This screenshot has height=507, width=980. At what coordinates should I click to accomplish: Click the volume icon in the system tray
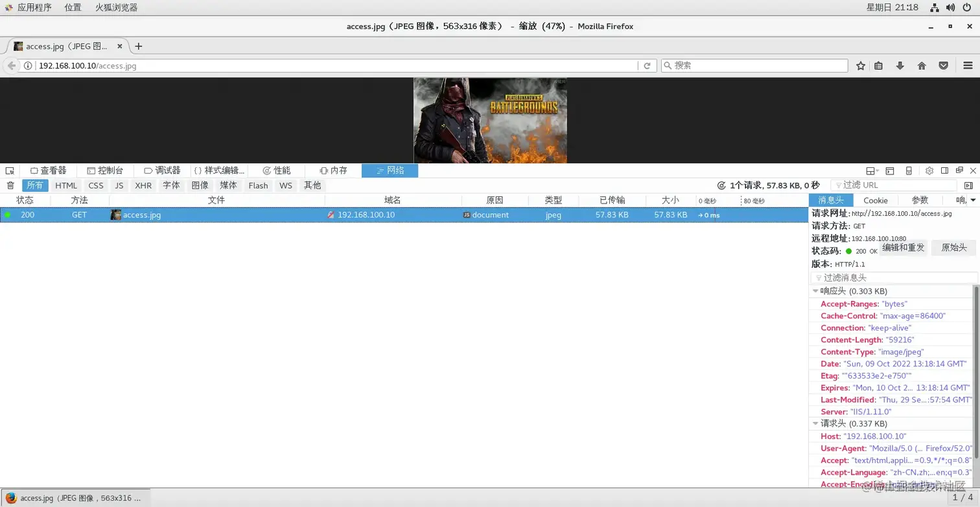951,8
